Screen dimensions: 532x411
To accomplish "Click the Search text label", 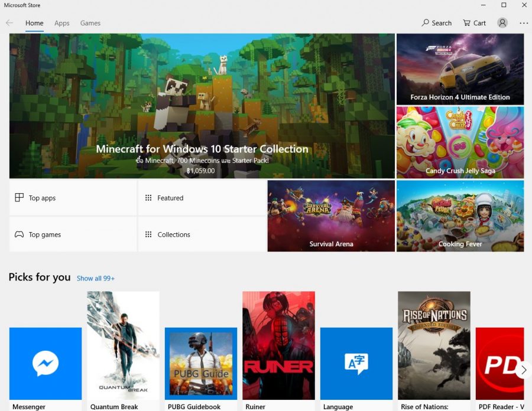I will pos(442,23).
